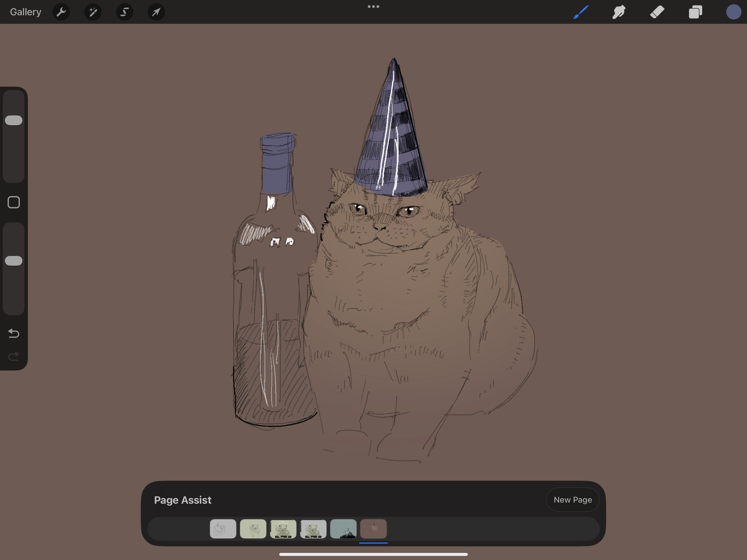Select the Eraser tool
This screenshot has height=560, width=747.
pos(657,12)
